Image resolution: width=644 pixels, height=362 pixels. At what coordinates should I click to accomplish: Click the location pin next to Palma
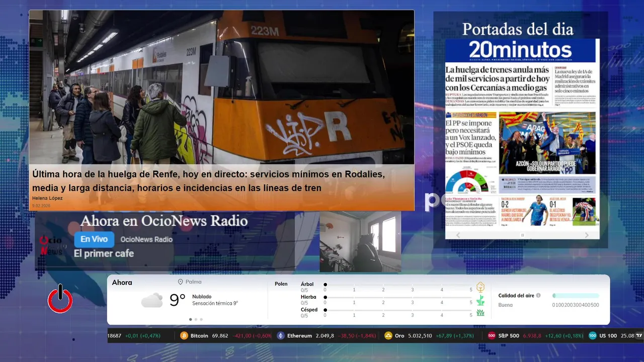(180, 283)
